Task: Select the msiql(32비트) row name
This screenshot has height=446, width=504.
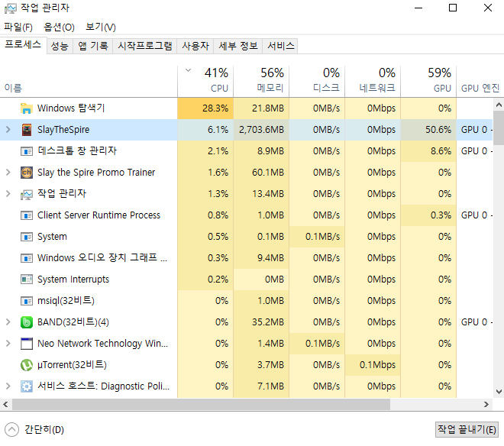Action: pyautogui.click(x=66, y=301)
